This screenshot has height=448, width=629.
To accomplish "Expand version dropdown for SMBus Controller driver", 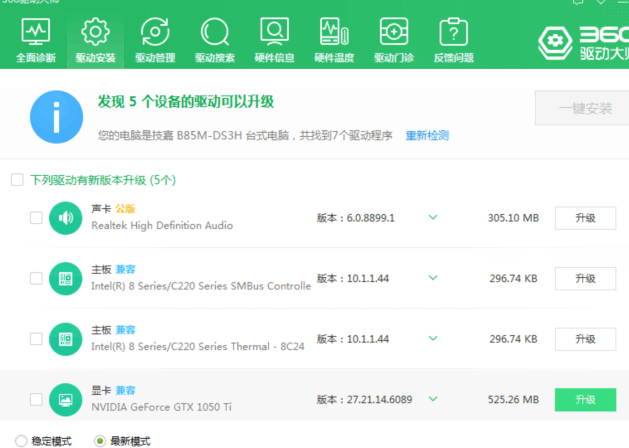I will 433,278.
